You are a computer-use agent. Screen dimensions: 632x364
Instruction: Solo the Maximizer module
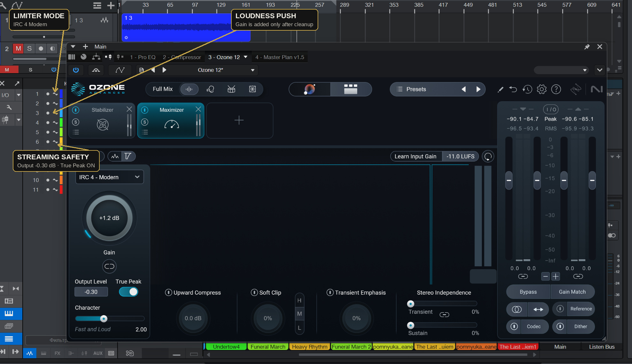click(x=145, y=122)
